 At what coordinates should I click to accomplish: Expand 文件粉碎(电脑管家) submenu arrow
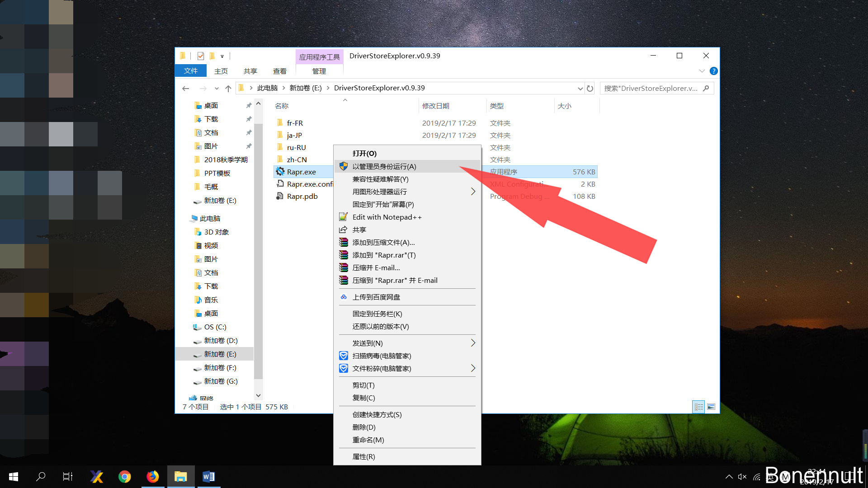tap(473, 368)
